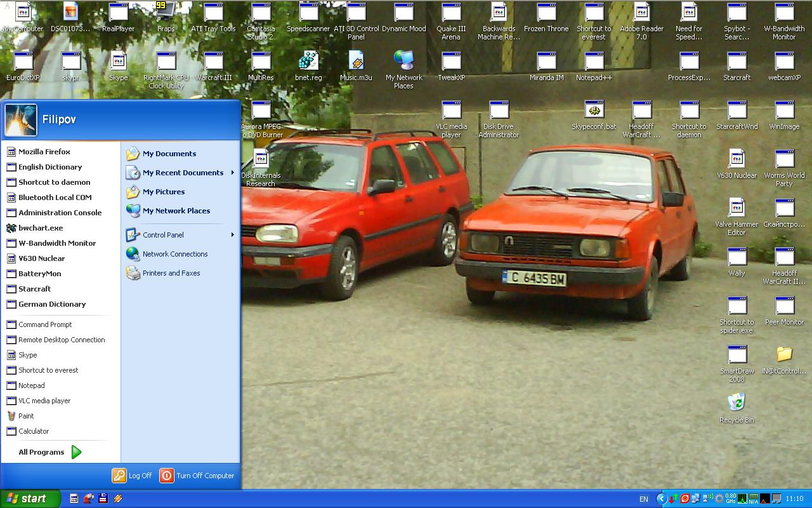Select Disk Drive Administrator desktop icon

pos(499,119)
